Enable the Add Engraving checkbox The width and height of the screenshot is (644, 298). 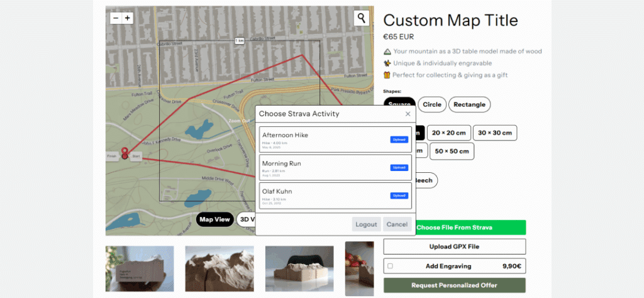click(x=390, y=266)
